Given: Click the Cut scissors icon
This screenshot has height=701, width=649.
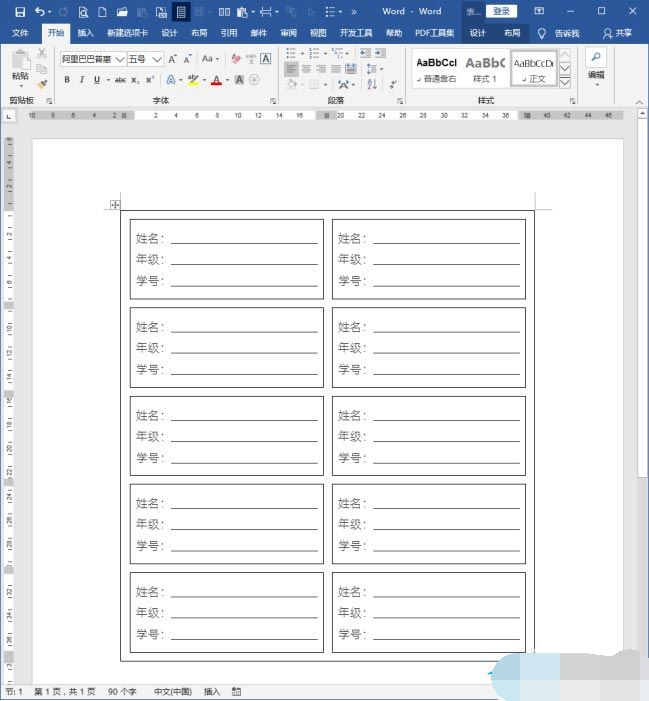Looking at the screenshot, I should point(42,53).
